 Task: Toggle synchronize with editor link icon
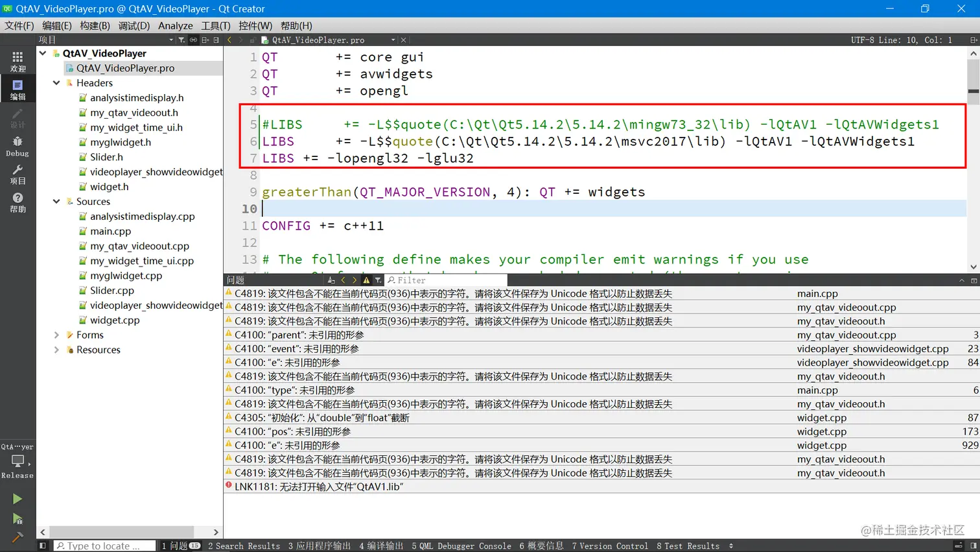193,40
